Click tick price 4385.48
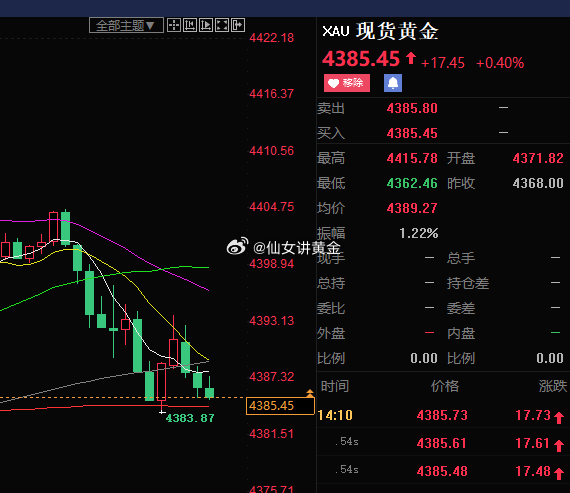The height and width of the screenshot is (493, 570). [442, 471]
